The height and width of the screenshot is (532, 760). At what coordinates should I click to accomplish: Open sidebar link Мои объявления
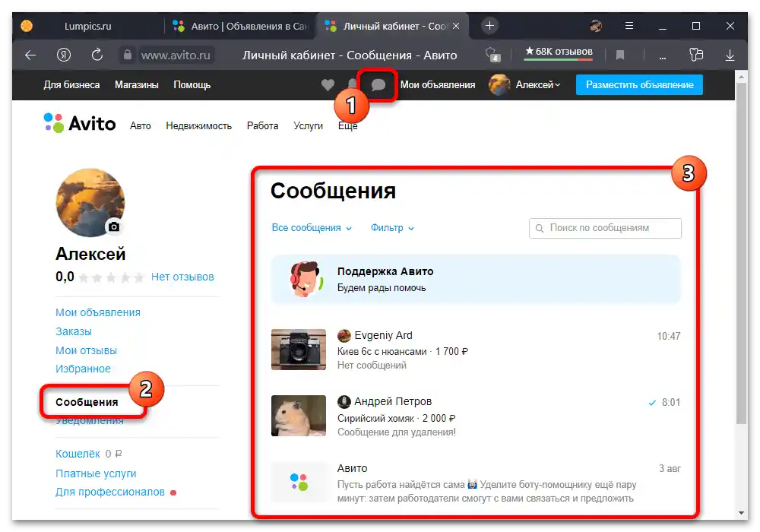click(98, 312)
